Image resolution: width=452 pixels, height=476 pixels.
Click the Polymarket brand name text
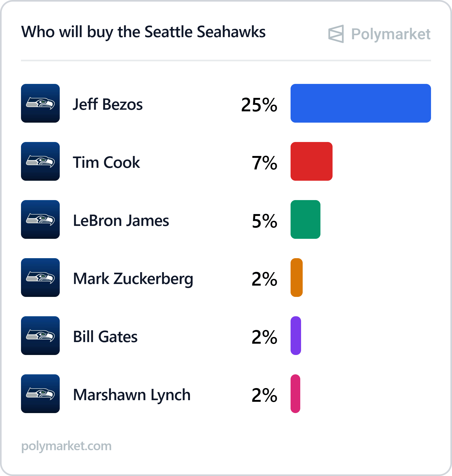[x=391, y=34]
